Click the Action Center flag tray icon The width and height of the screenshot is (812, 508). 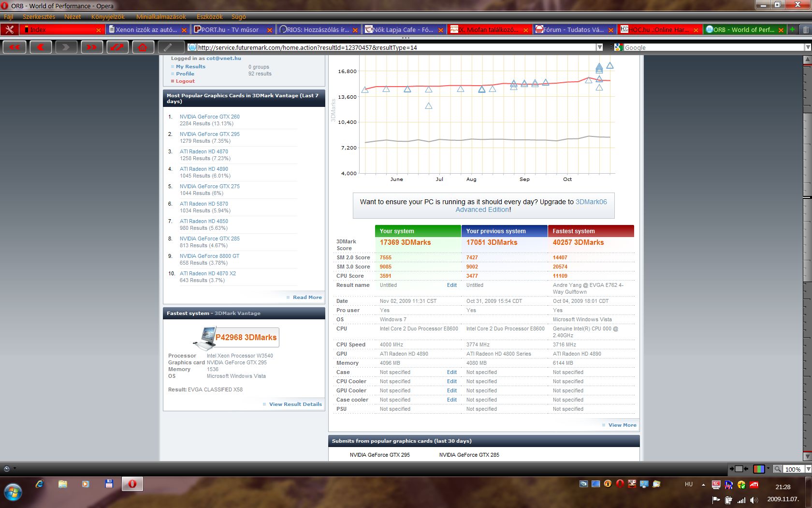(716, 500)
